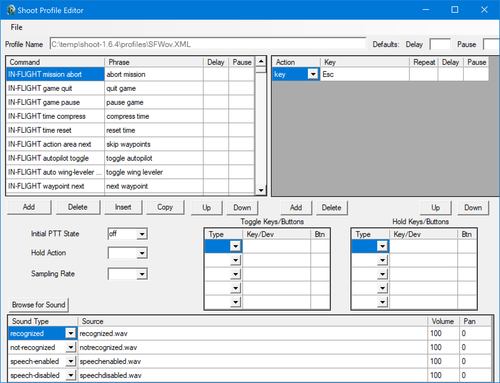Open the Hold Action dropdown

[142, 253]
